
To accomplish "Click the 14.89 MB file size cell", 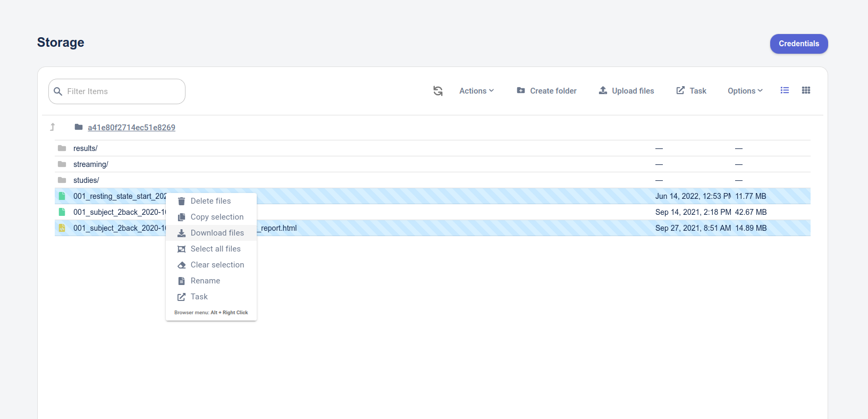I will [751, 228].
